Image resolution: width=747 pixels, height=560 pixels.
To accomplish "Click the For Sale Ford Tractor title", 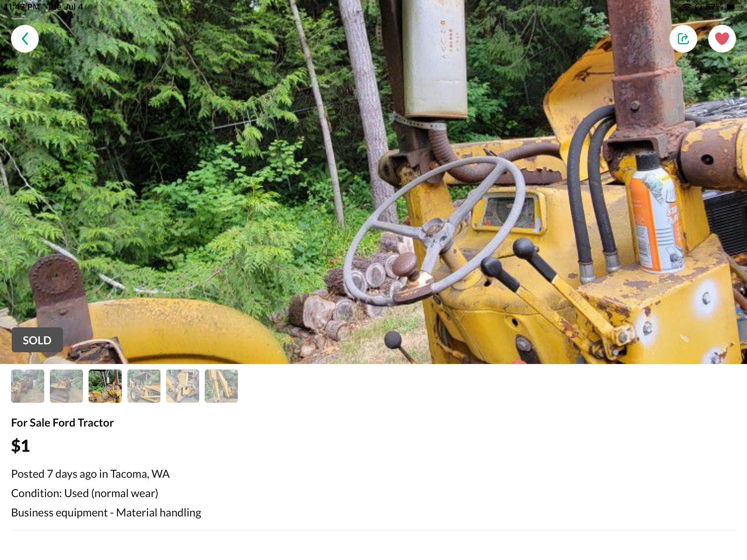I will pos(63,423).
